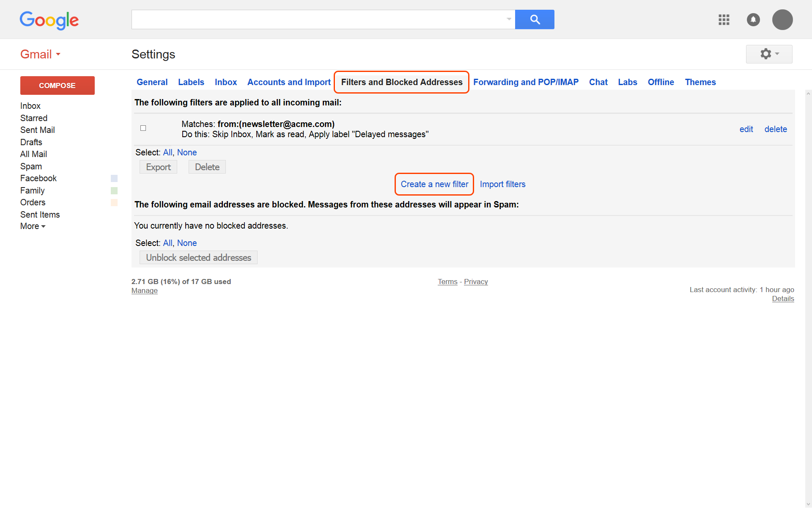The width and height of the screenshot is (812, 508).
Task: Click the Facebook label color swatch
Action: (x=114, y=178)
